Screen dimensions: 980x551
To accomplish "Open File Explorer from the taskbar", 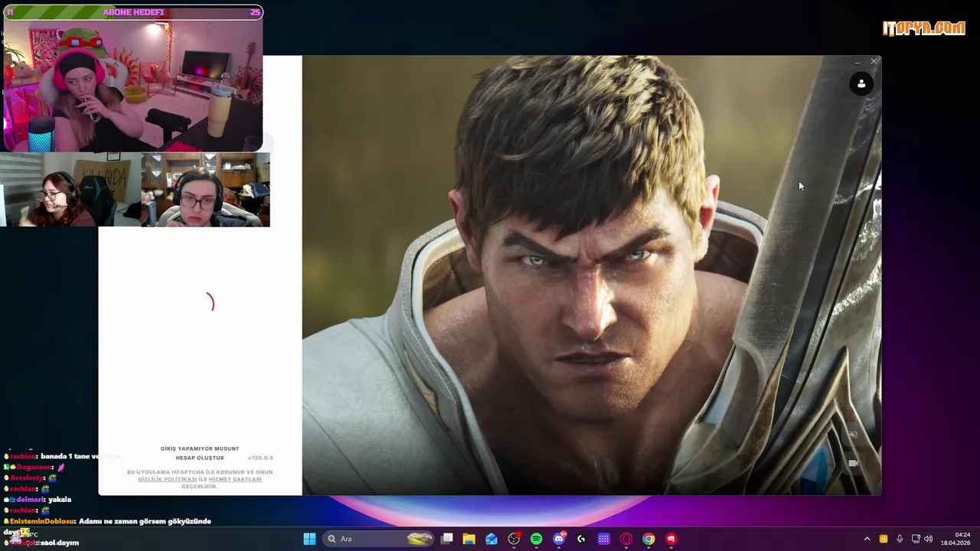I will coord(469,539).
